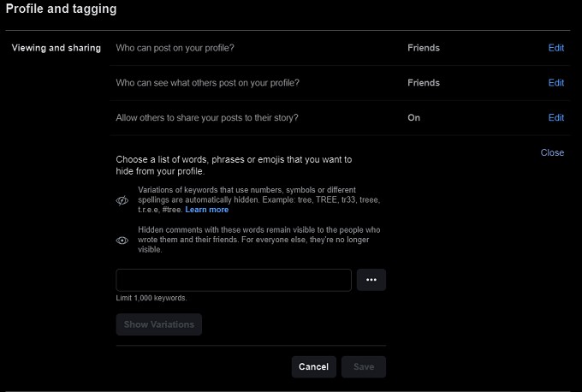The image size is (582, 392).
Task: Open the three-dot keyword options button
Action: coord(371,280)
